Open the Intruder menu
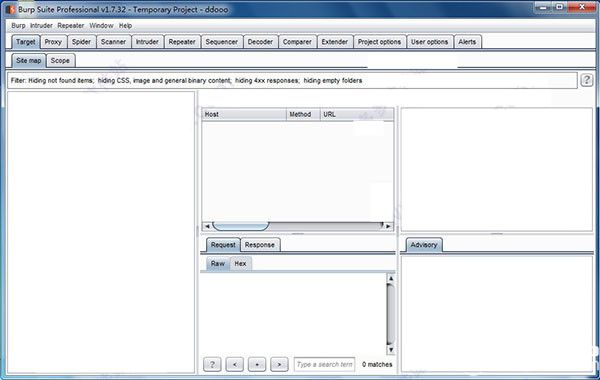This screenshot has width=600, height=380. (41, 26)
